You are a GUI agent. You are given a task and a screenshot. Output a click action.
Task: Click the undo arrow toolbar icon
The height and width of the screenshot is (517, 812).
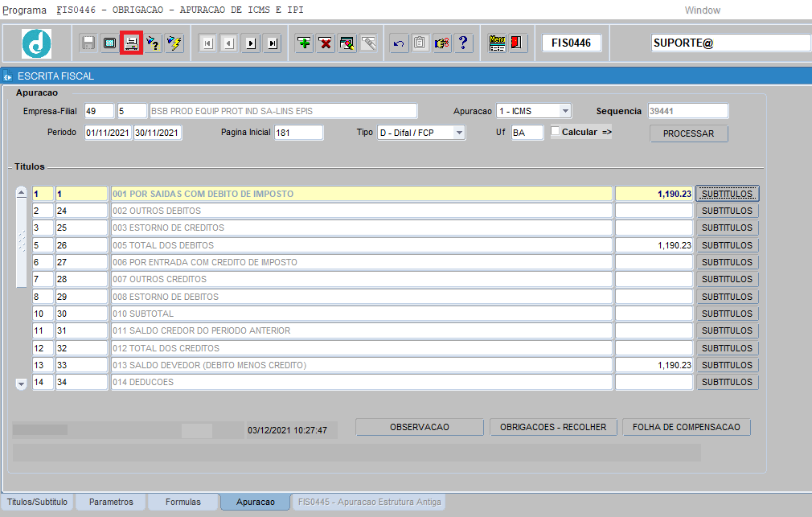[399, 43]
